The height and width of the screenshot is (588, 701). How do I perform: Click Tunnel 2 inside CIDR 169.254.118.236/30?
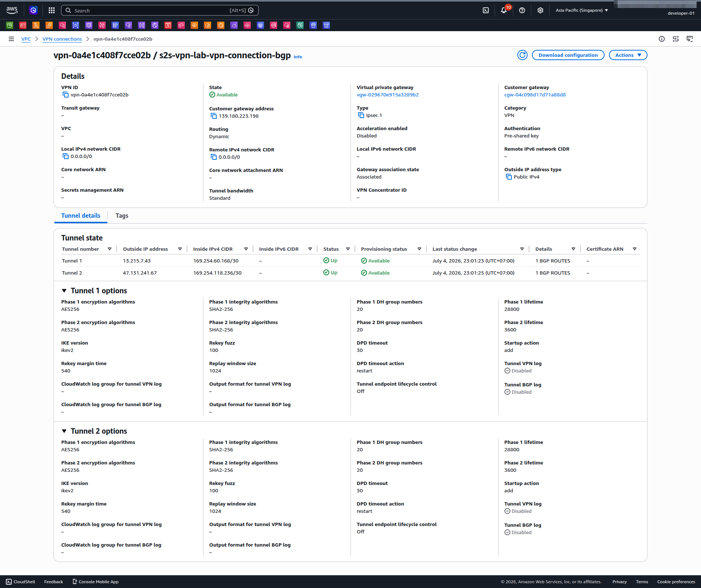[x=217, y=273]
